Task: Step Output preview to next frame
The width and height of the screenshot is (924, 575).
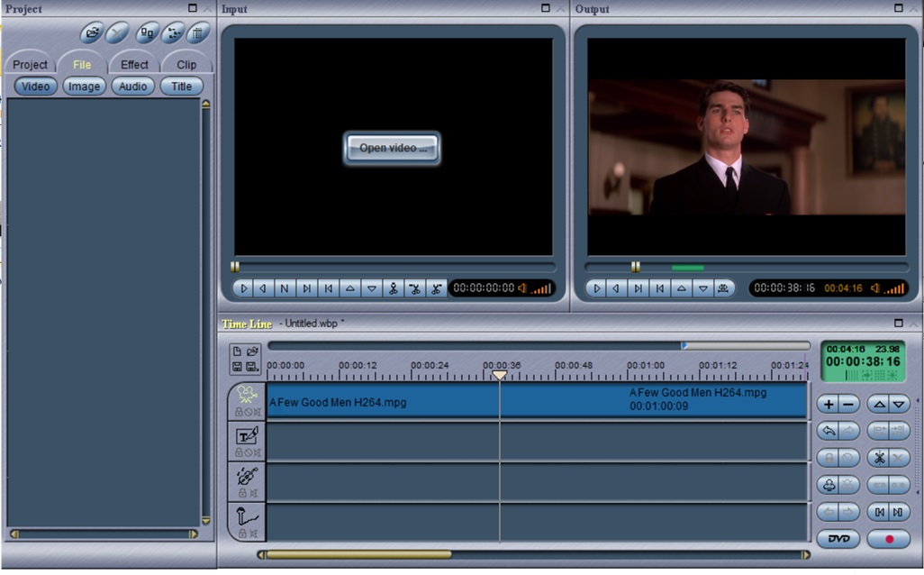Action: [x=639, y=288]
